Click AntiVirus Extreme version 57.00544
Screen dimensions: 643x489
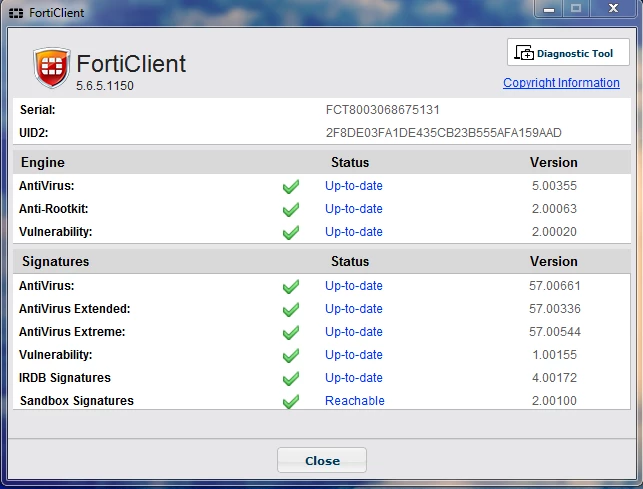click(x=555, y=331)
